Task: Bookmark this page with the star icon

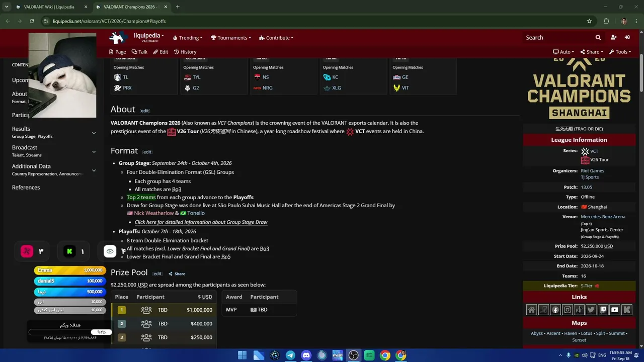Action: tap(589, 21)
